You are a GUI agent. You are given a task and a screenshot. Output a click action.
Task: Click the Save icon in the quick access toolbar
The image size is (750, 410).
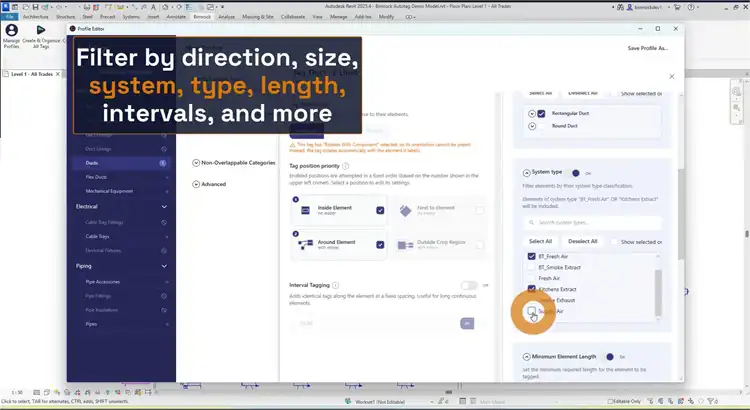tap(35, 7)
